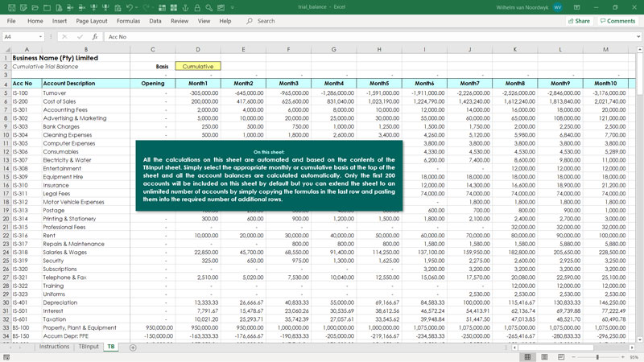
Task: Open the Data ribbon tab
Action: coord(155,21)
